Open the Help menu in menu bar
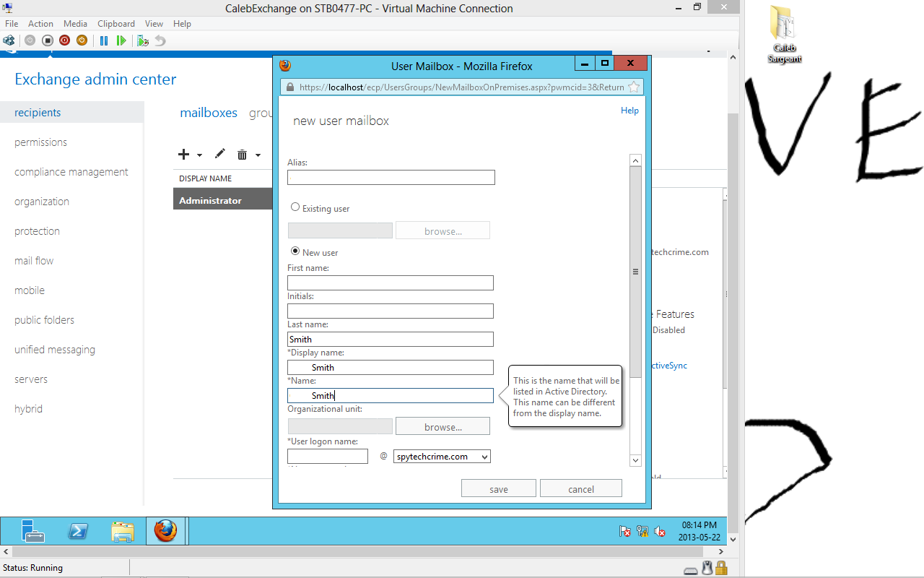Viewport: 924px width, 578px height. coord(182,24)
